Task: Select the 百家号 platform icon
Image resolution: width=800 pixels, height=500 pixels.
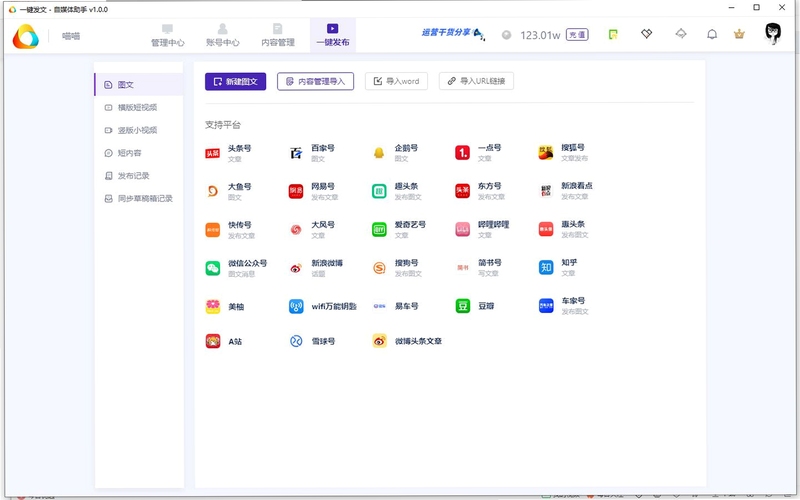Action: (x=296, y=153)
